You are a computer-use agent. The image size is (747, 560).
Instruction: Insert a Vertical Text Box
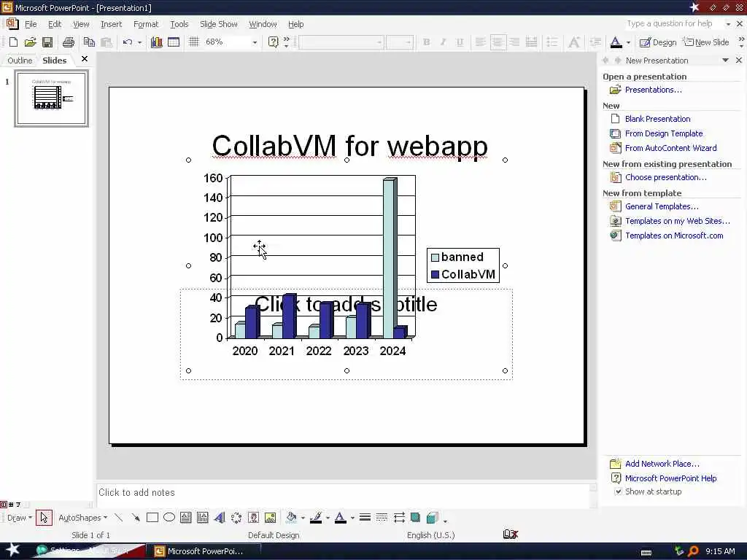[x=203, y=518]
